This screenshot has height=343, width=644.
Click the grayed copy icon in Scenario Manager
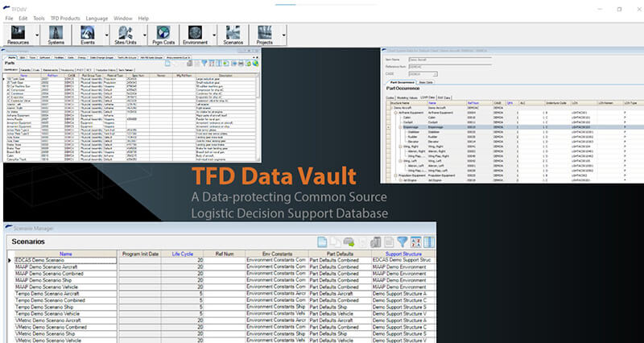[336, 242]
